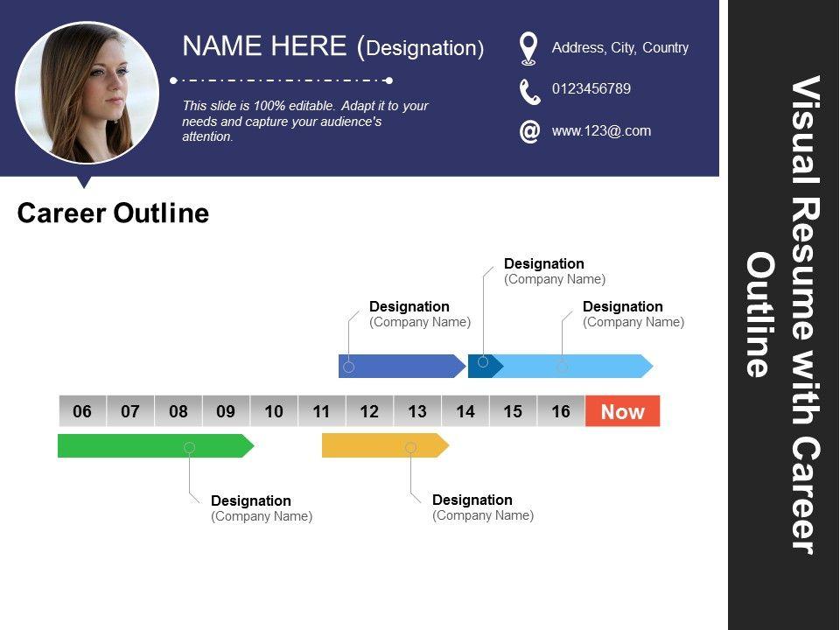Viewport: 840px width, 630px height.
Task: Select year 10 on the timeline
Action: [274, 411]
